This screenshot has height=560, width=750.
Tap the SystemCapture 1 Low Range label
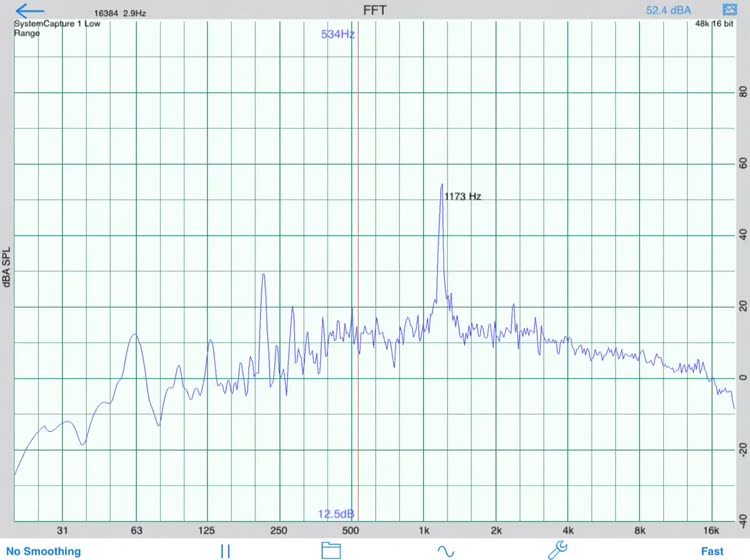(57, 28)
